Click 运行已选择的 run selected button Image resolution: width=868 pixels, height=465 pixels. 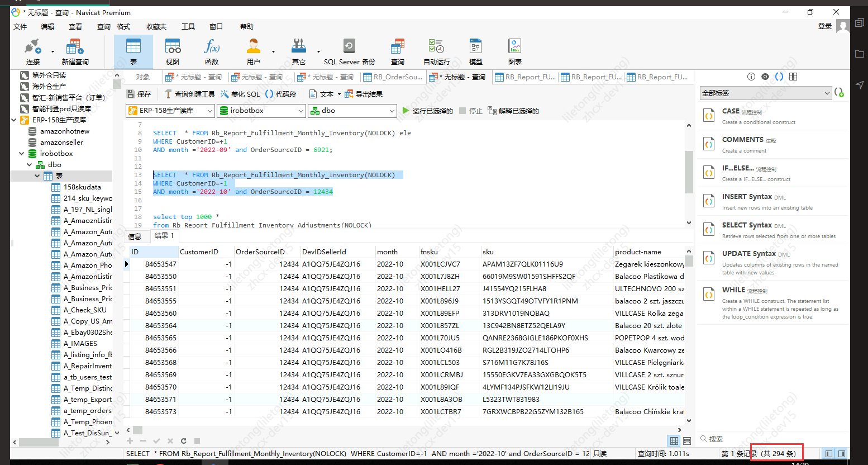[x=428, y=111]
